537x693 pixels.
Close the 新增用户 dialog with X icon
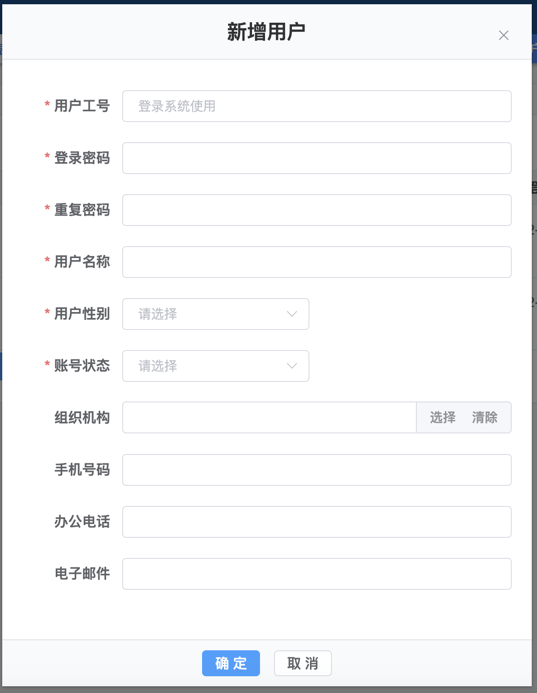click(503, 35)
